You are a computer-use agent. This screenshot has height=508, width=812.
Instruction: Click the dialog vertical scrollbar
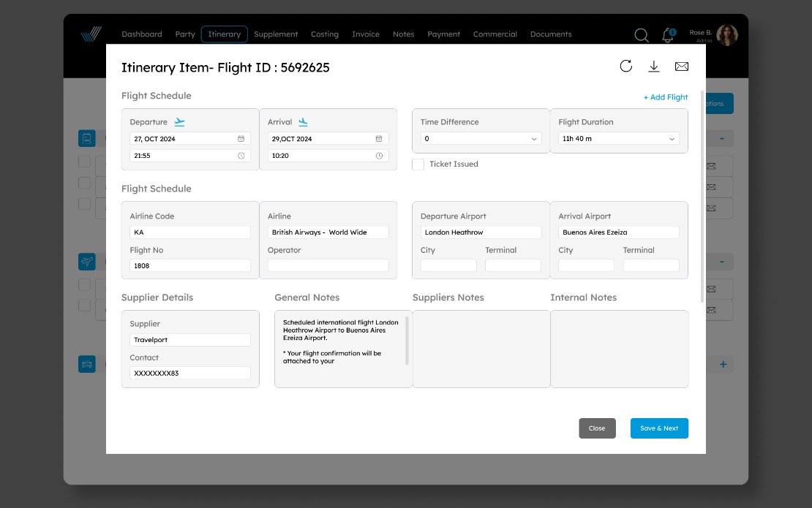pos(702,197)
